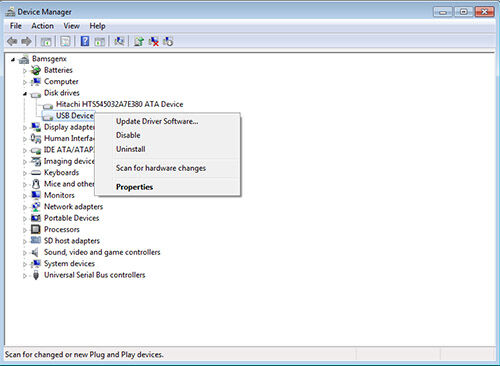Collapse the Disk drives category

point(25,94)
